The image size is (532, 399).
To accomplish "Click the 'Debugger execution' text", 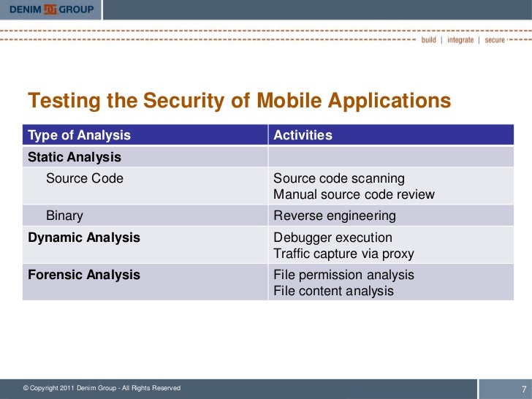I will pos(332,237).
